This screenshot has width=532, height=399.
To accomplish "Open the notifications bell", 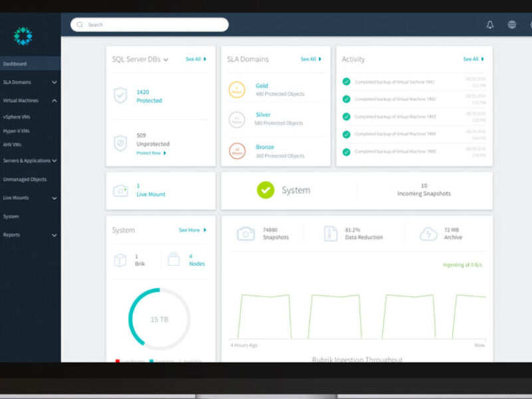I will point(490,25).
